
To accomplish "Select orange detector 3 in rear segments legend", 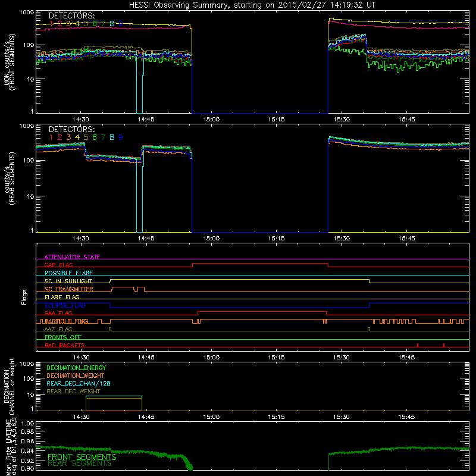I will 68,137.
